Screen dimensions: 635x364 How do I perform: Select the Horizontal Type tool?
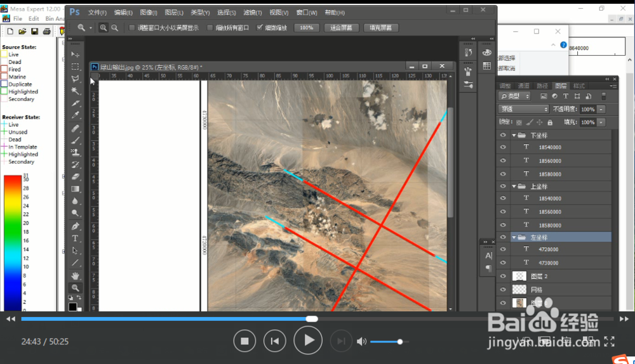[76, 238]
